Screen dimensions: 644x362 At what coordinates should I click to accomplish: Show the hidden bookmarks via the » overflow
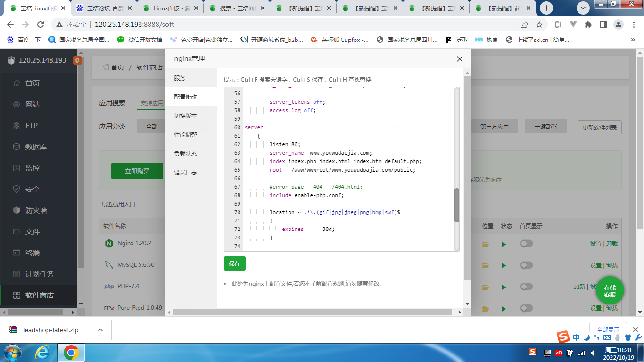[x=633, y=40]
